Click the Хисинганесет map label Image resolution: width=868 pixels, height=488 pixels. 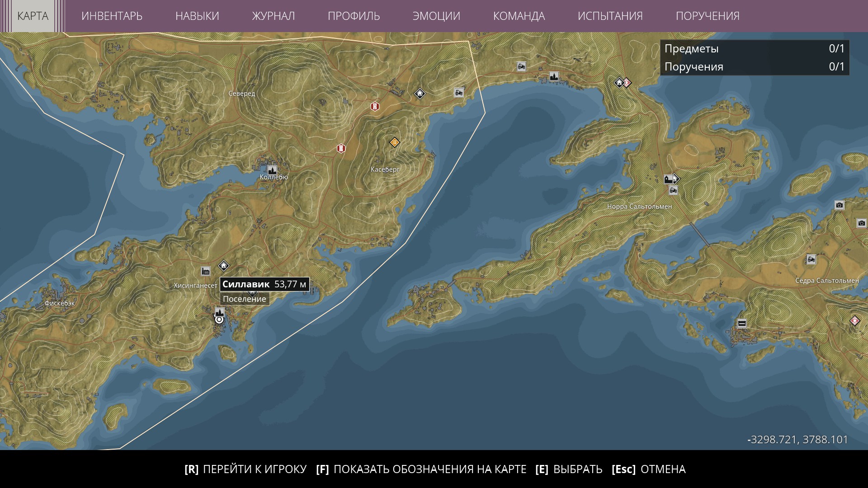[196, 286]
